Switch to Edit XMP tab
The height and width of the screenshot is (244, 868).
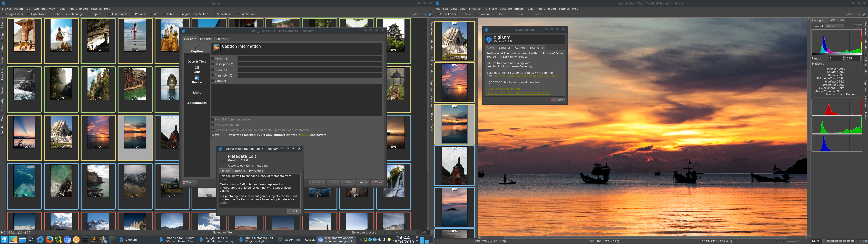tap(222, 39)
